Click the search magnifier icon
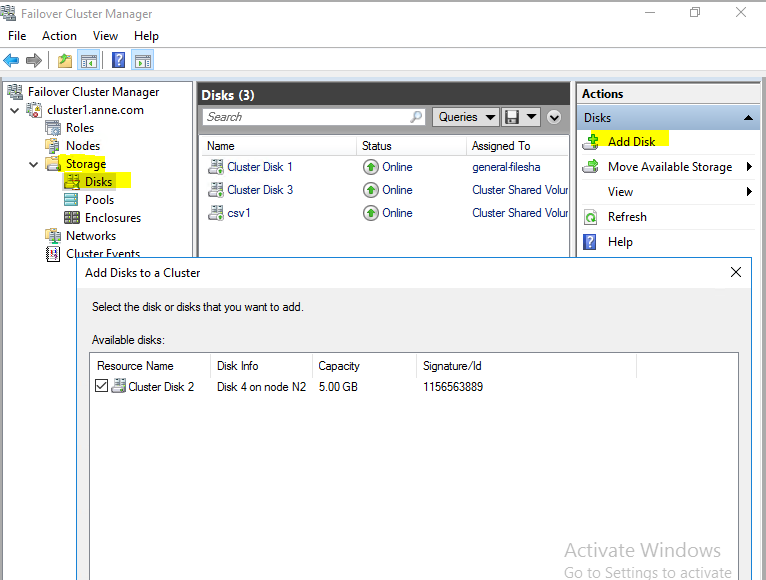 pos(416,117)
